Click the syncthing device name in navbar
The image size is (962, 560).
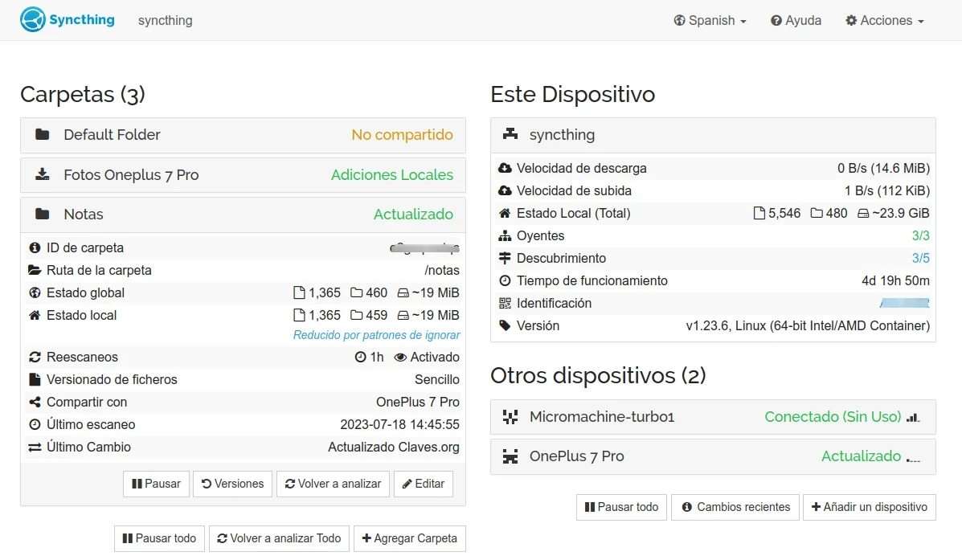(x=165, y=20)
